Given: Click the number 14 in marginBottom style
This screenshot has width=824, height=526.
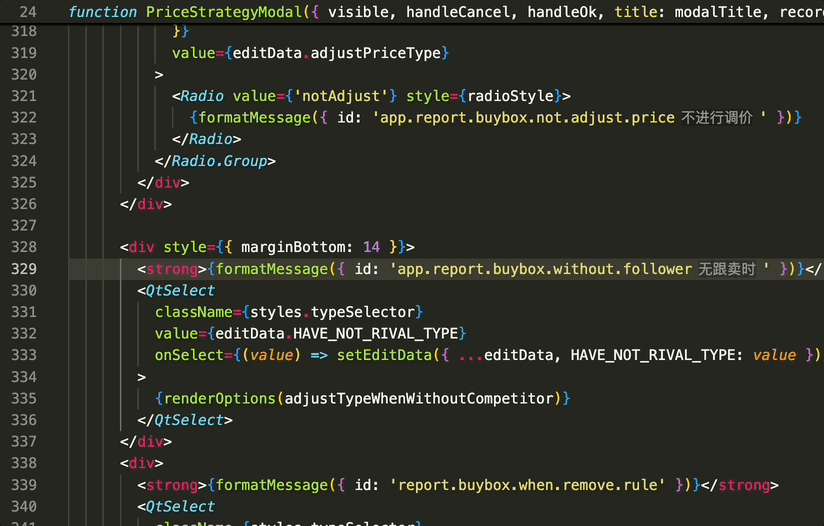Looking at the screenshot, I should [371, 247].
